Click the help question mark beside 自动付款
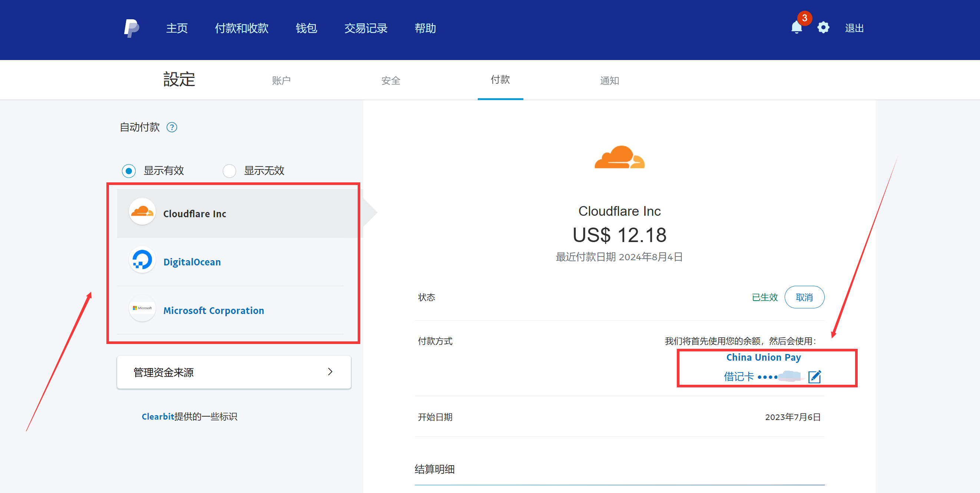The width and height of the screenshot is (980, 493). tap(172, 127)
